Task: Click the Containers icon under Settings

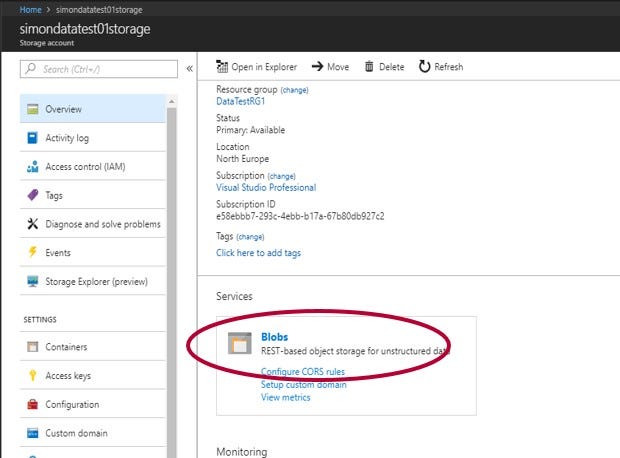Action: pyautogui.click(x=32, y=346)
